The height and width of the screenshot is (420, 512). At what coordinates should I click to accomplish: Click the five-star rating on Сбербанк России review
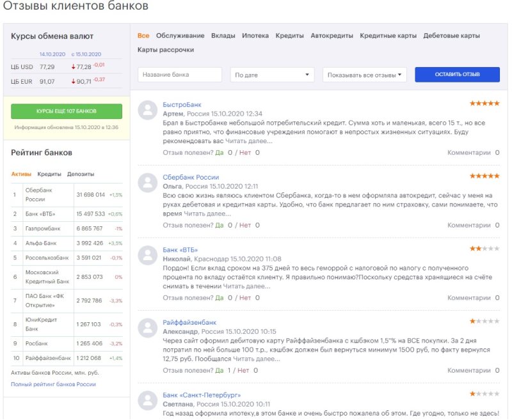tap(484, 176)
